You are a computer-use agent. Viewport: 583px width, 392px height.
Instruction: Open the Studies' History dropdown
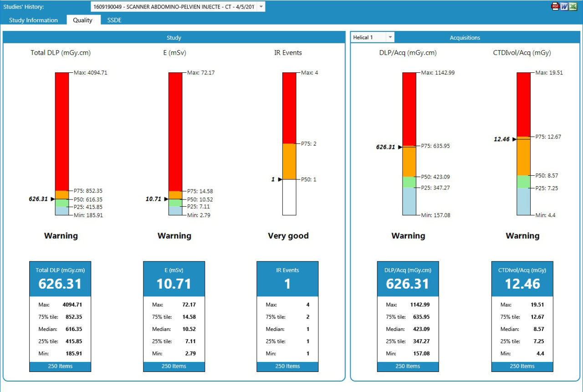click(x=260, y=7)
